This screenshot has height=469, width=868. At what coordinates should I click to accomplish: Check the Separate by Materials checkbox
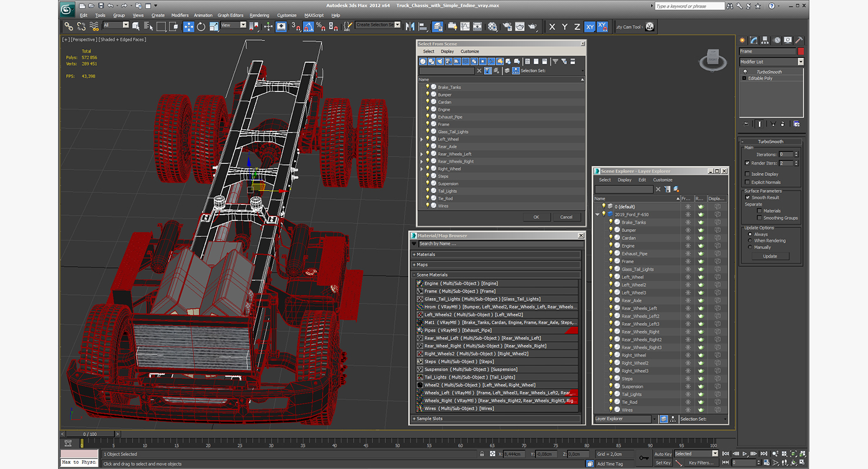(759, 210)
